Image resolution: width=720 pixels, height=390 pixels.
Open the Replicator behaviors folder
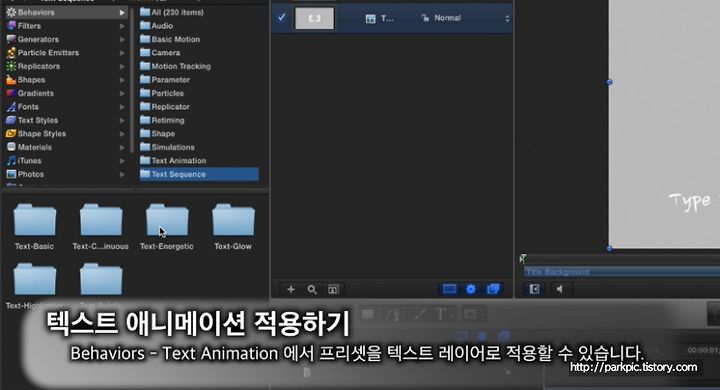click(165, 107)
